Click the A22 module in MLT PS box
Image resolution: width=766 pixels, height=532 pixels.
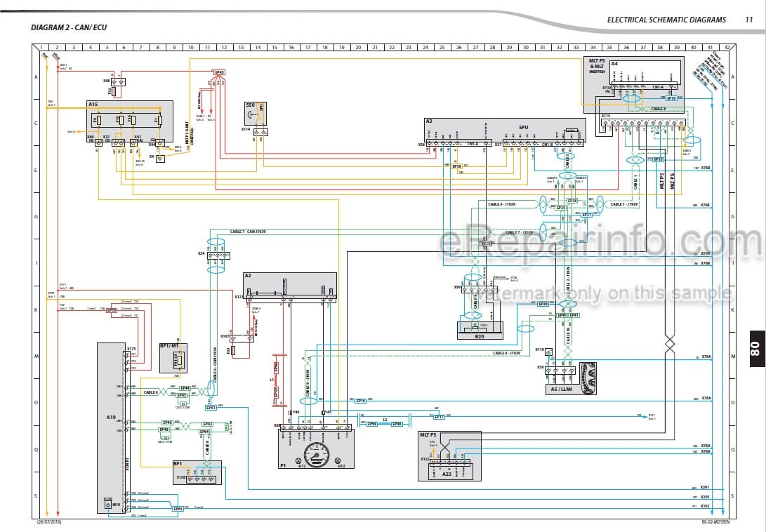pyautogui.click(x=451, y=472)
